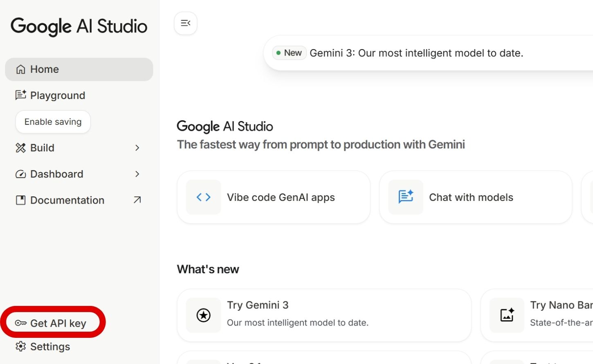
Task: Click the star icon on Try Gemini 3
Action: 204,315
